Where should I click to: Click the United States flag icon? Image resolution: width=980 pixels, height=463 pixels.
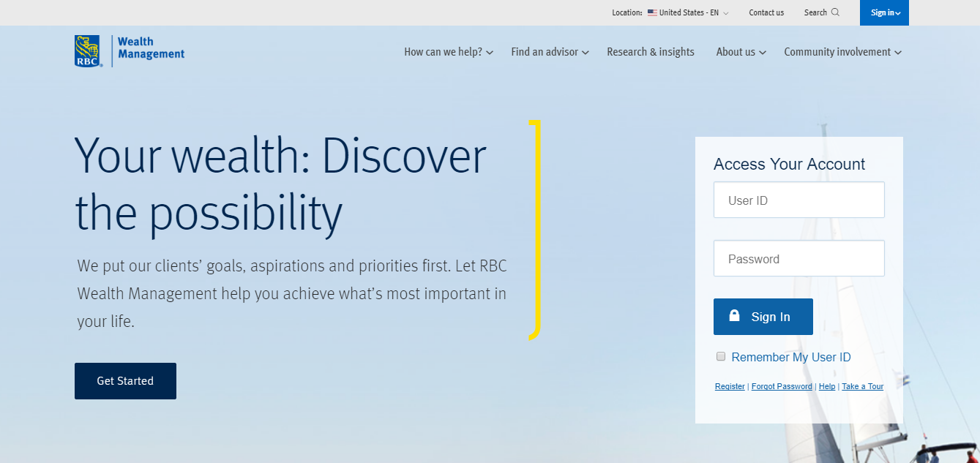point(652,12)
